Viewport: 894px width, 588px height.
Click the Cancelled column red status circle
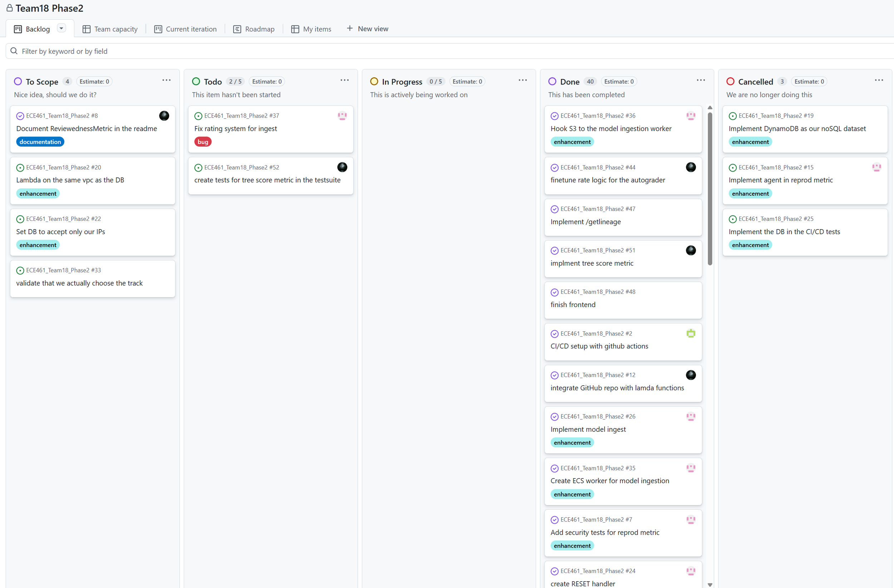coord(730,81)
